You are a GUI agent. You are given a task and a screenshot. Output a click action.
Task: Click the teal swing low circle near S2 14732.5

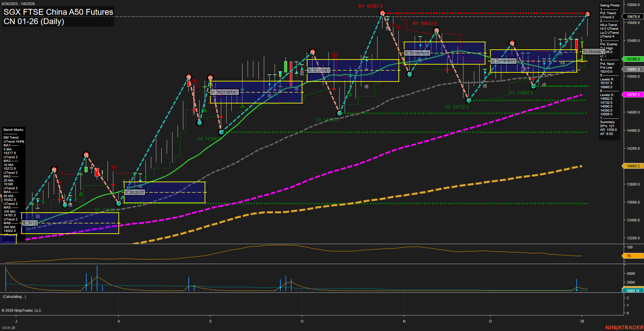469,100
